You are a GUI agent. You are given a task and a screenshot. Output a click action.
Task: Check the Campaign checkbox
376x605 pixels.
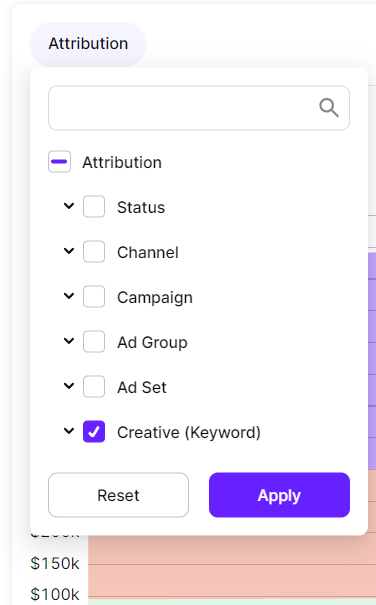[94, 296]
